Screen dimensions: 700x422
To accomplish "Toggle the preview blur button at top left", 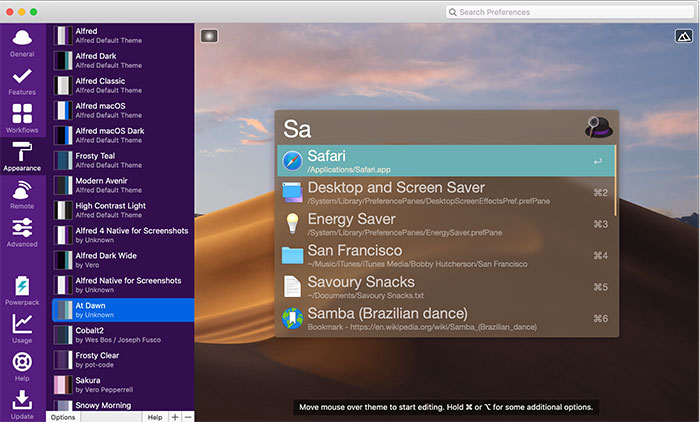I will [209, 36].
